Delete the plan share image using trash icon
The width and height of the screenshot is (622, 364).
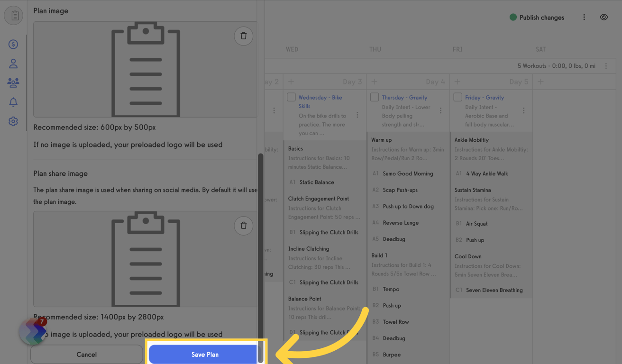[243, 226]
